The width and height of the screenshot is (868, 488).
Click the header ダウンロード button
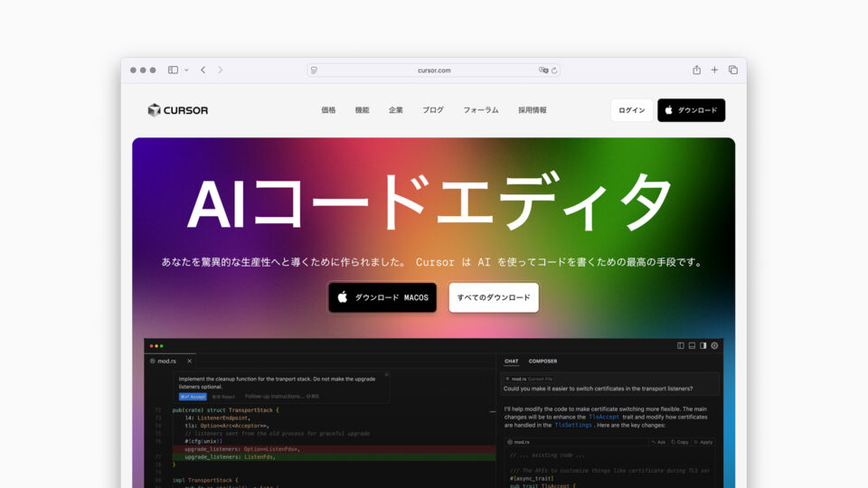[692, 110]
